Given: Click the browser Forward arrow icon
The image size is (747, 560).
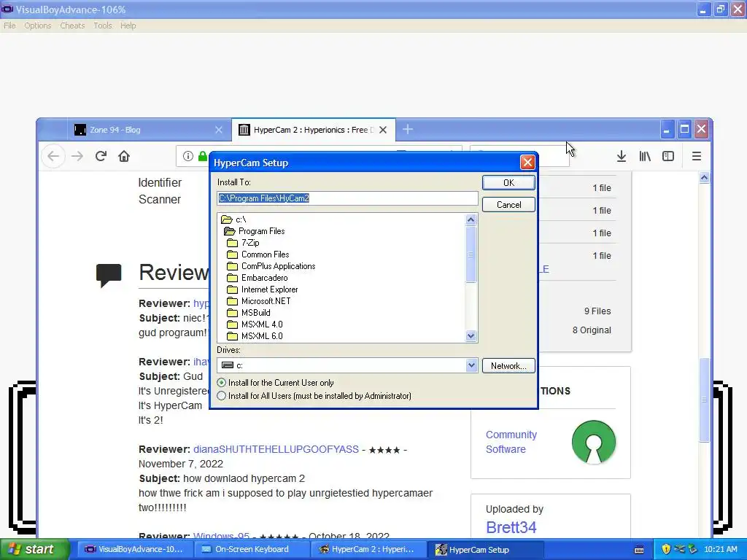Looking at the screenshot, I should (x=77, y=156).
